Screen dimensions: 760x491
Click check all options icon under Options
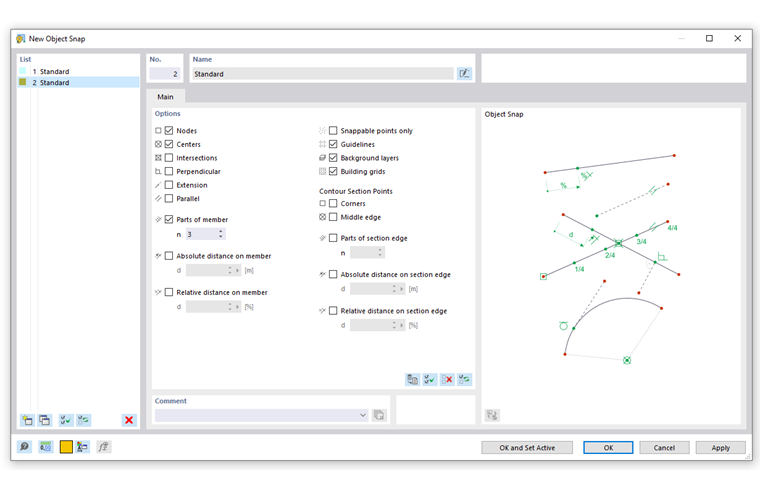click(x=430, y=380)
